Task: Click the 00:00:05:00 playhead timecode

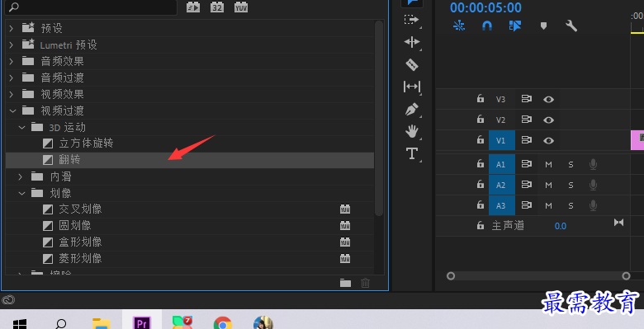Action: [485, 7]
